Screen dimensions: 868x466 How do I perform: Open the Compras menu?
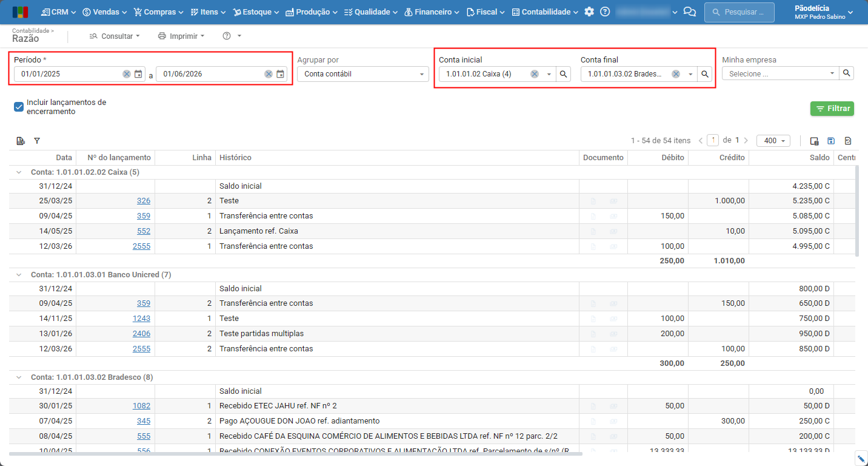[x=158, y=12]
